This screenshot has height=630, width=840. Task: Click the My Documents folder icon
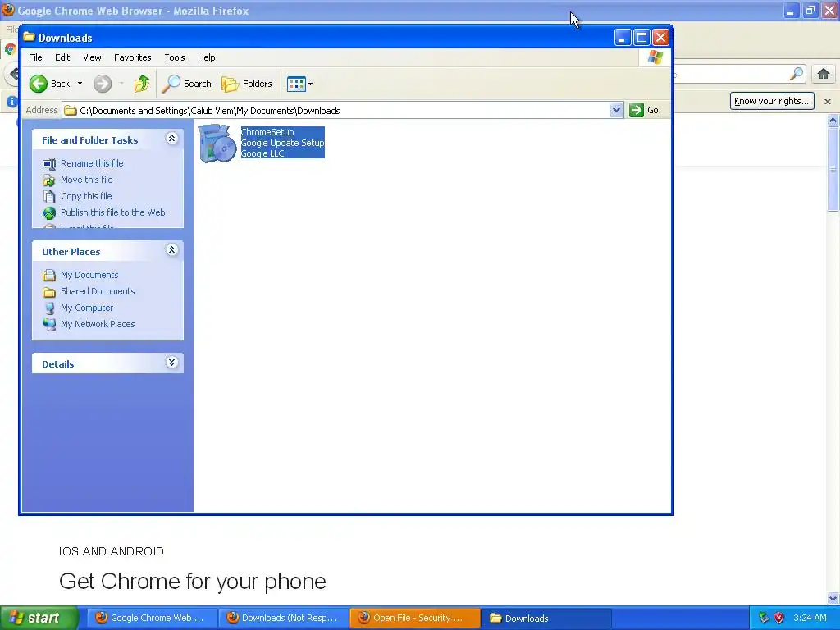click(49, 276)
